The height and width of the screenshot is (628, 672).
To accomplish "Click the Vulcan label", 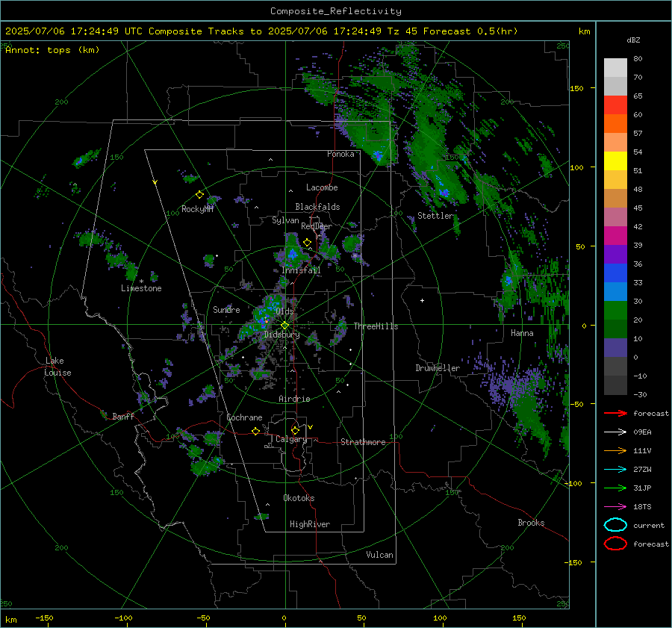I will point(380,555).
